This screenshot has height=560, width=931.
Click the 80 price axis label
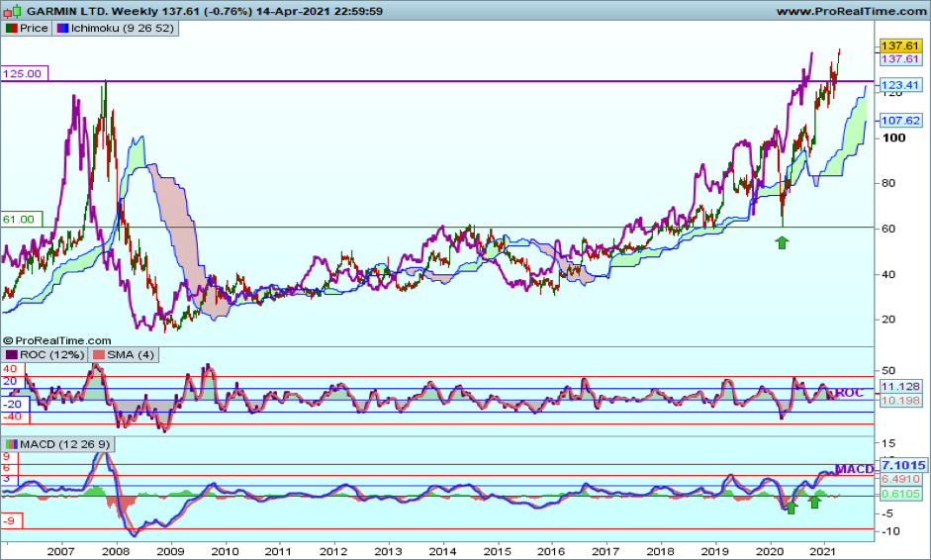[888, 183]
